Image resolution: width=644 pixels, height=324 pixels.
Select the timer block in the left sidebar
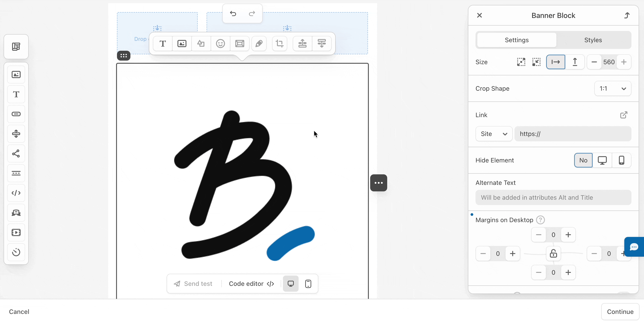tap(16, 252)
